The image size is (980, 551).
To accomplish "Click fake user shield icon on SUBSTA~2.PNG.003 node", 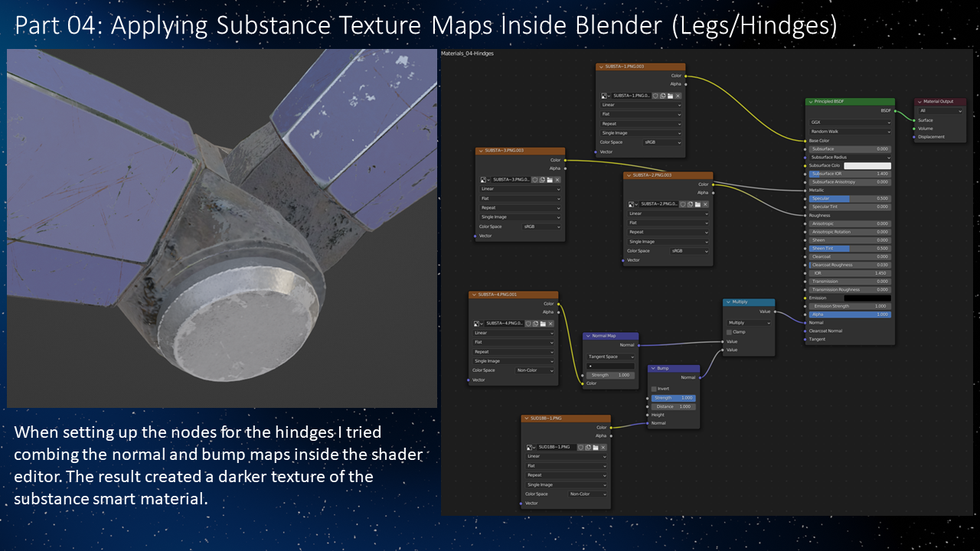I will click(682, 204).
